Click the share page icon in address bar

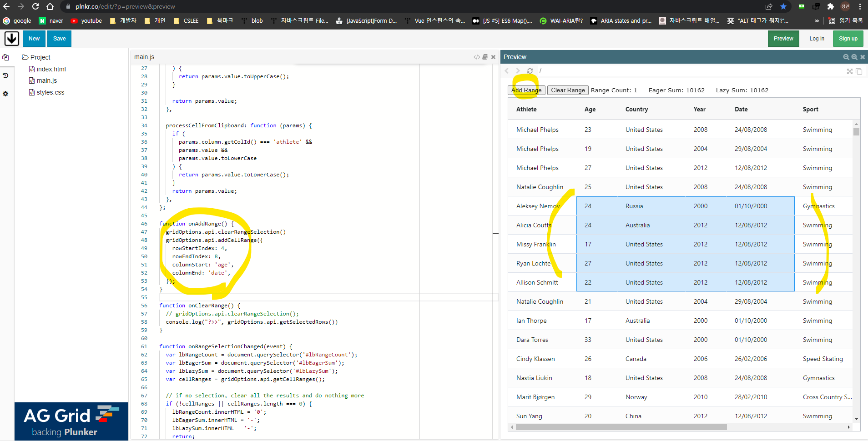pyautogui.click(x=769, y=6)
